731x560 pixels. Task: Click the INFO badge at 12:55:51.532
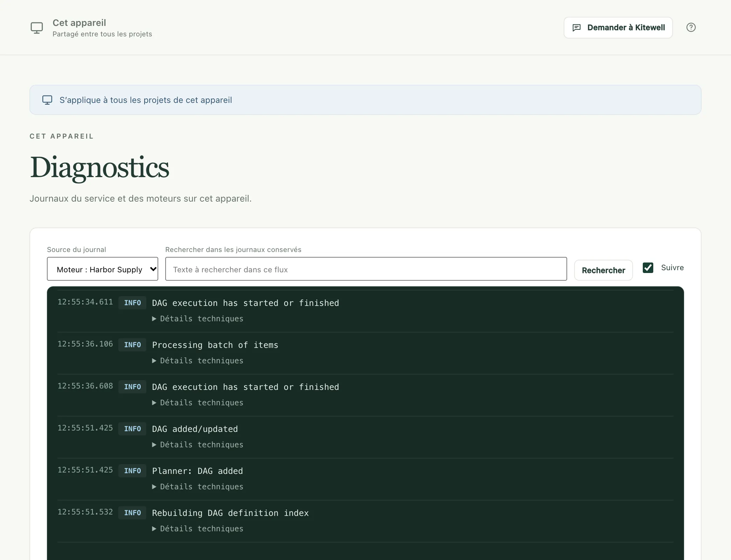(132, 513)
